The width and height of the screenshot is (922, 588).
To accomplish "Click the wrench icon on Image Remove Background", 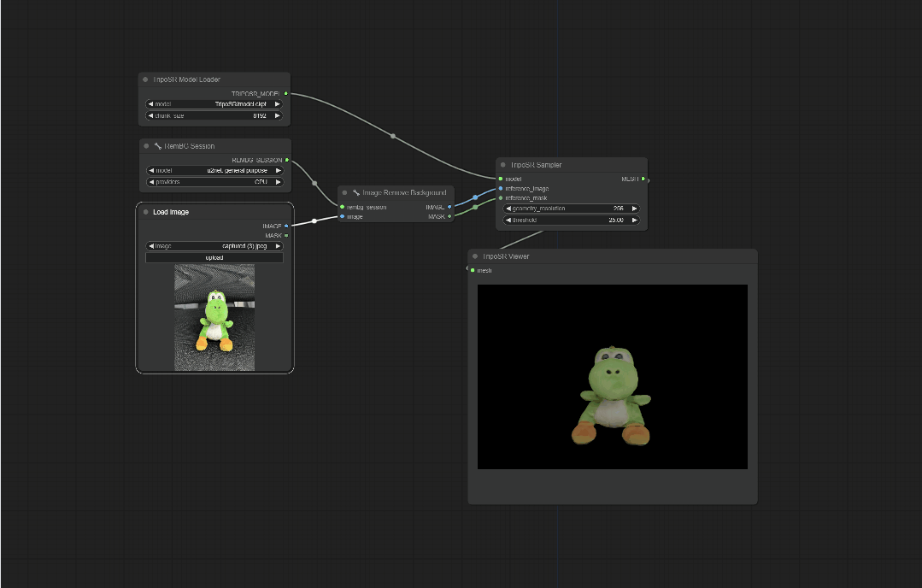I will coord(355,192).
